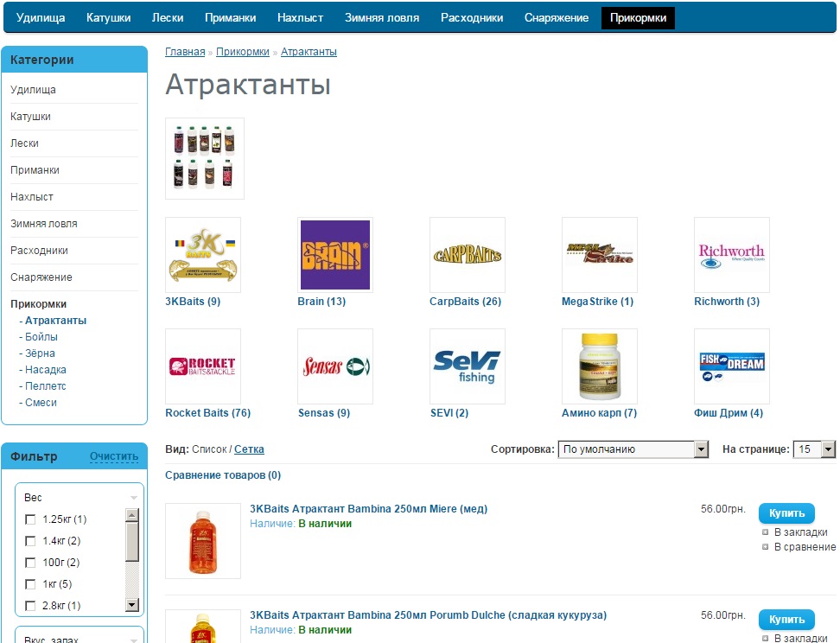The width and height of the screenshot is (840, 643).
Task: Open the Приманки top menu
Action: [x=231, y=17]
